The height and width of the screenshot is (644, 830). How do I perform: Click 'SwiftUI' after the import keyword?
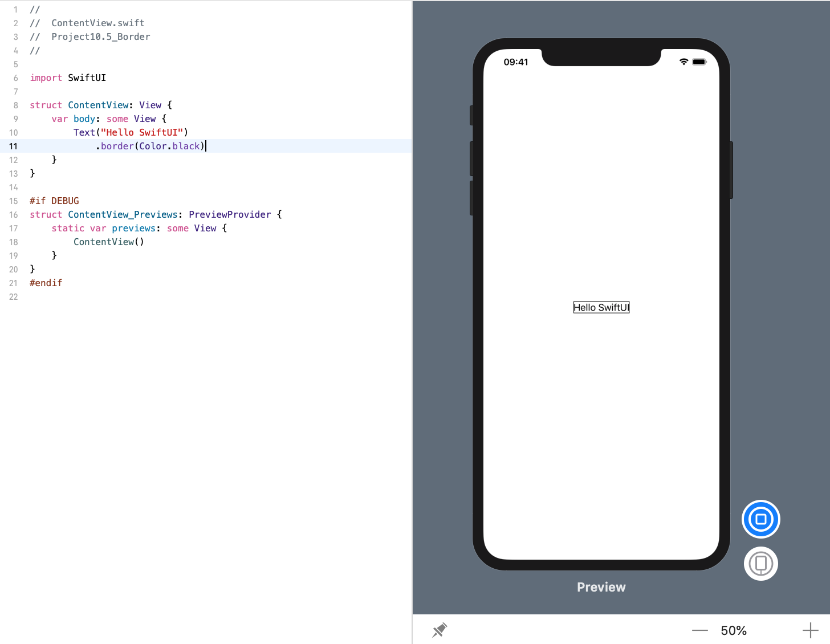click(87, 78)
